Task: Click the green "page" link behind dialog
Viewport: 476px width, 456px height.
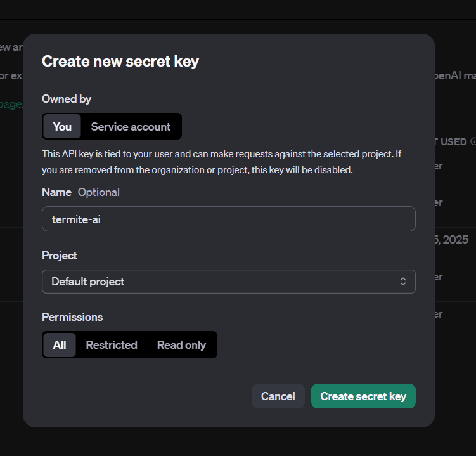Action: [x=11, y=104]
